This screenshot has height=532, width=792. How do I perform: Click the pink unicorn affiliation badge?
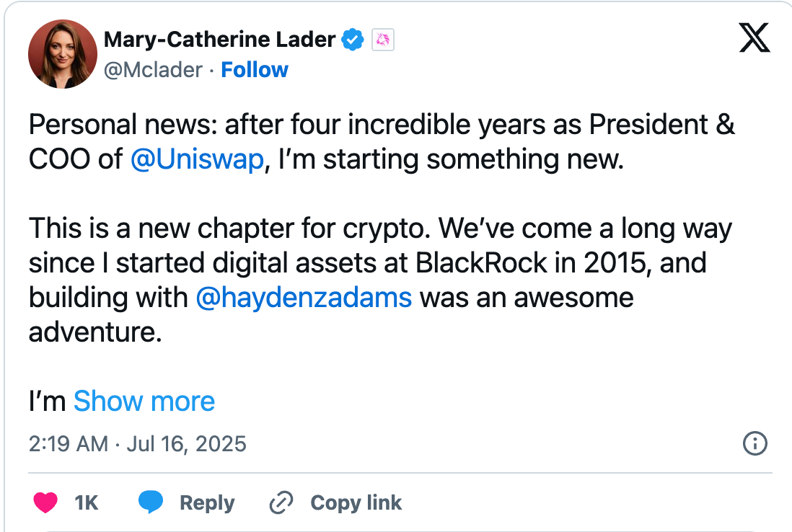[x=382, y=40]
